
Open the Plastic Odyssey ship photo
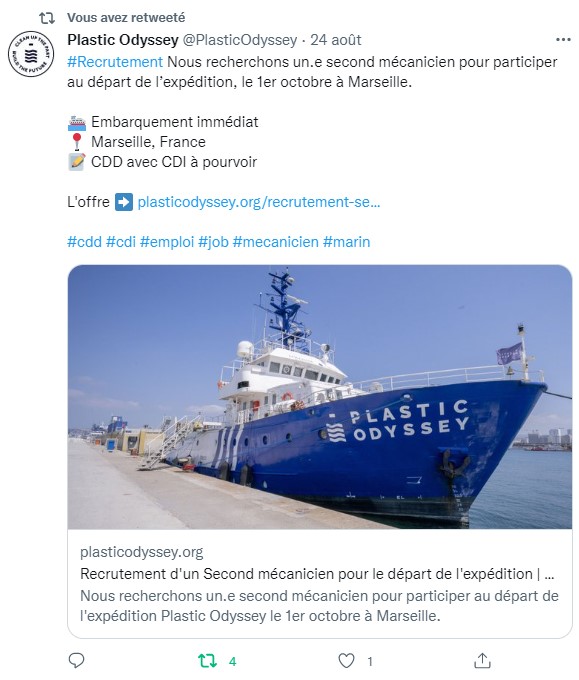click(x=320, y=397)
